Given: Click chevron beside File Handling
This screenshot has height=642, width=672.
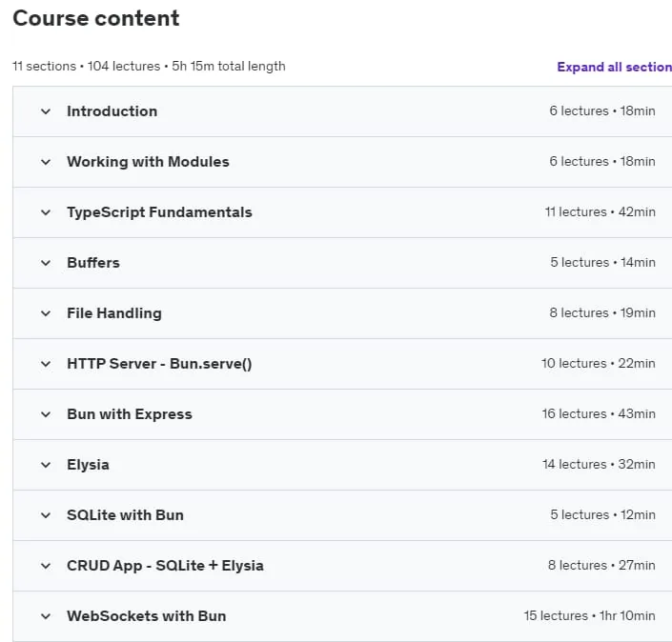Looking at the screenshot, I should [x=46, y=314].
